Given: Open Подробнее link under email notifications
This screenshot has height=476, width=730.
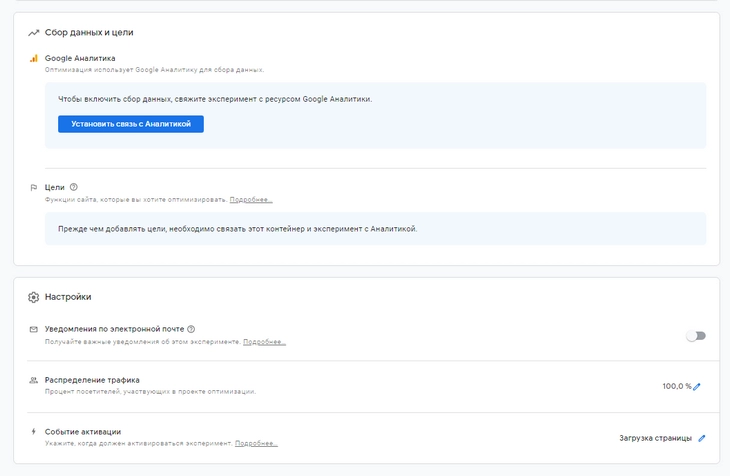Looking at the screenshot, I should (264, 342).
